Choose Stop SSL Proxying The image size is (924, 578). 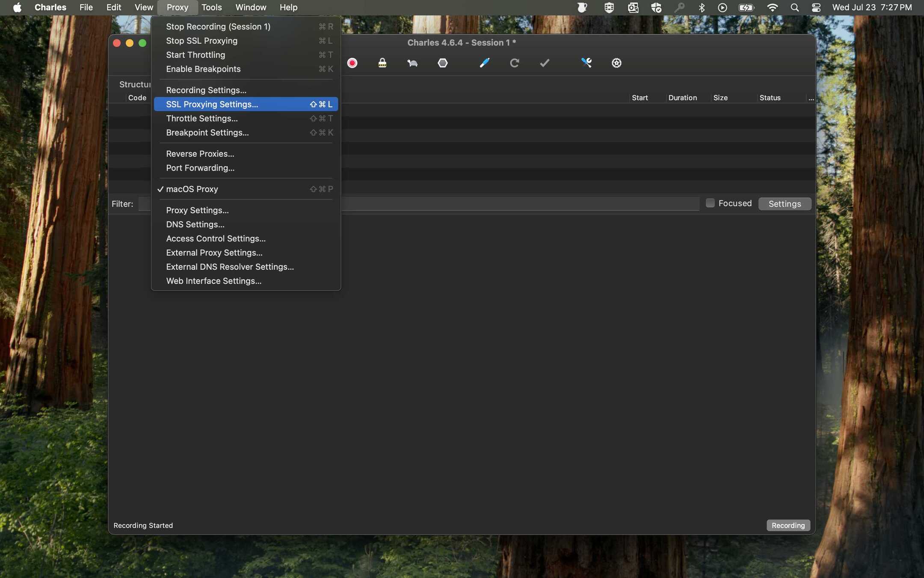pos(246,41)
